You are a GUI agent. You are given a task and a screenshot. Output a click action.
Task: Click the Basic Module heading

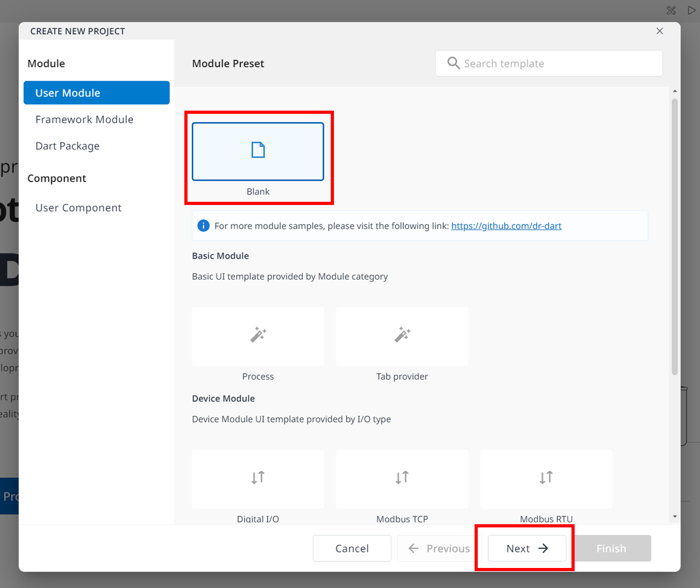coord(220,256)
